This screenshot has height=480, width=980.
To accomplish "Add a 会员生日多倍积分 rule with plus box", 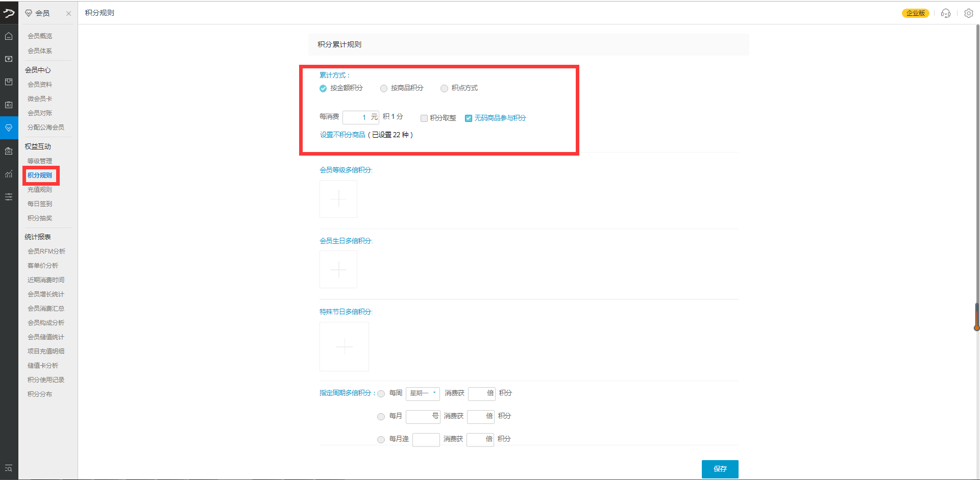I will (x=338, y=269).
